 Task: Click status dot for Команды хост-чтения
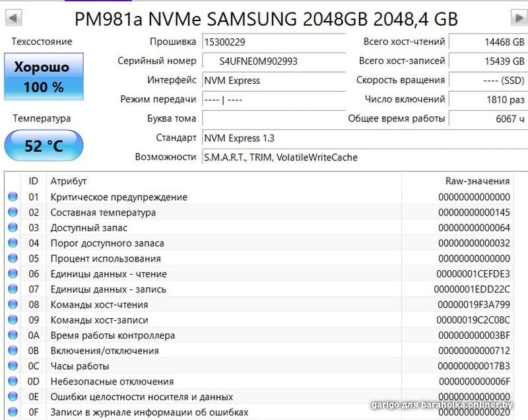13,304
